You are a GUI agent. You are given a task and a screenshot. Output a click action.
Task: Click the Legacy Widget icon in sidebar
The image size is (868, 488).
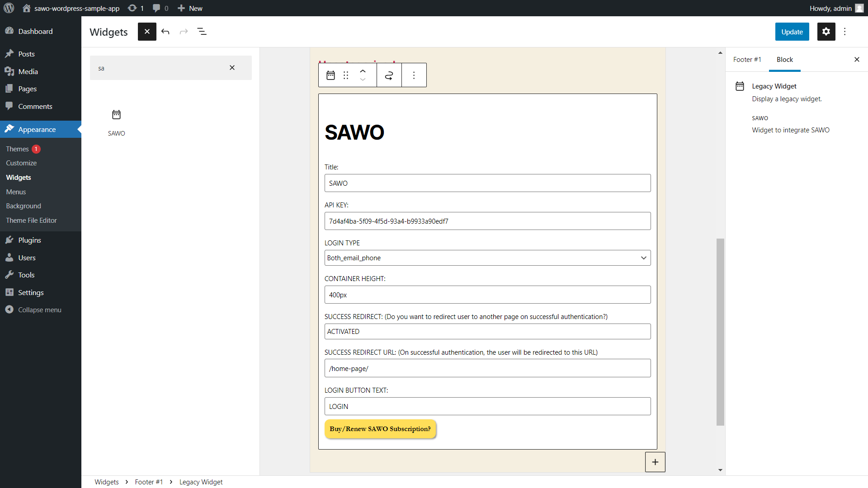click(x=740, y=86)
